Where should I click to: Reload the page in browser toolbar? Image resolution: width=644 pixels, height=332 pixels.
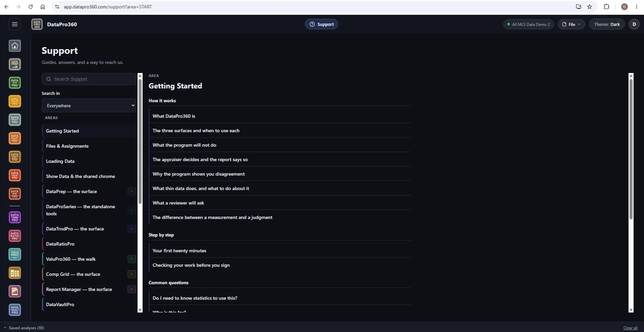pyautogui.click(x=31, y=7)
